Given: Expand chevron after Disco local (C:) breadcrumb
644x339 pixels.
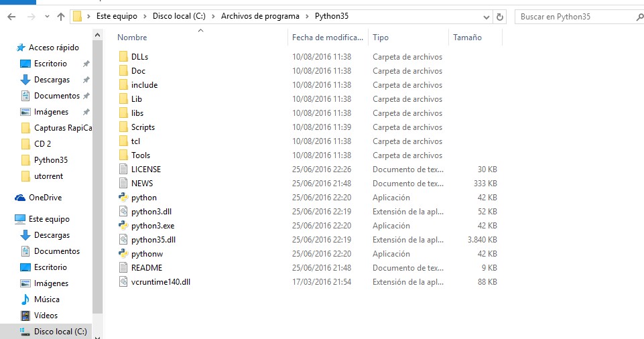Looking at the screenshot, I should coord(213,17).
